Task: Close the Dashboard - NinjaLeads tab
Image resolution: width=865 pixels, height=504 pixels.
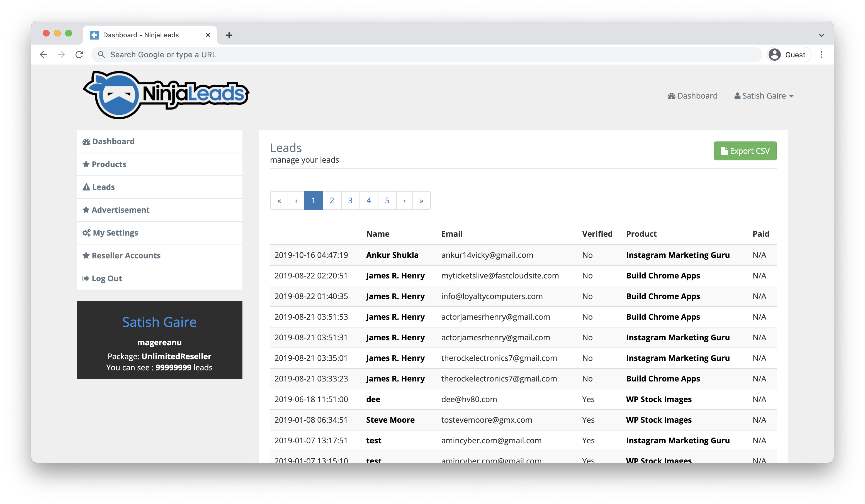Action: (x=208, y=35)
